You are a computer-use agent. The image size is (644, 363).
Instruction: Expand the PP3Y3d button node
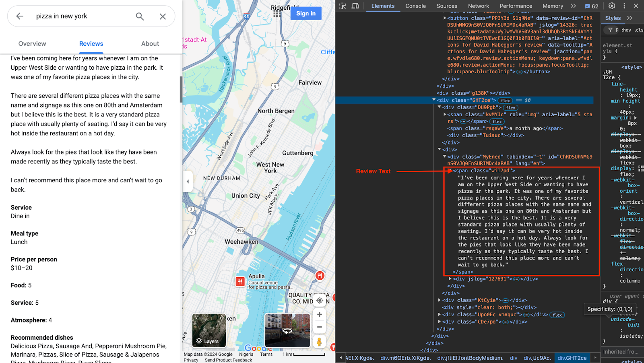click(x=445, y=18)
